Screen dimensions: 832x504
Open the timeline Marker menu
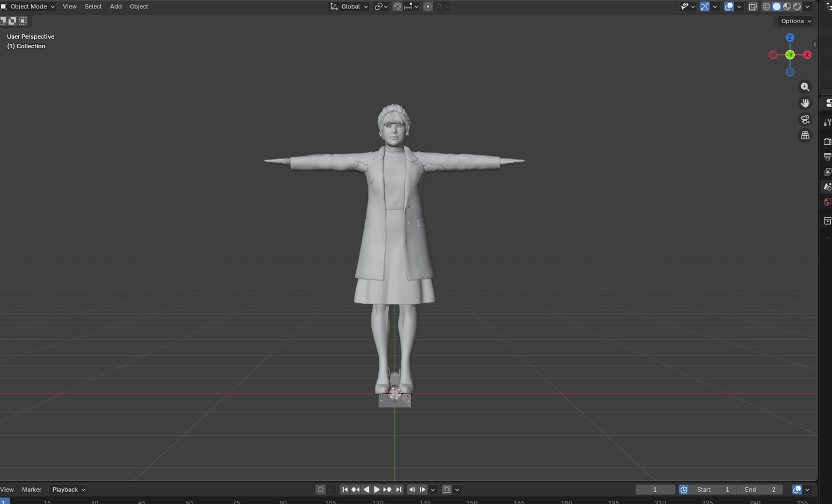click(32, 490)
